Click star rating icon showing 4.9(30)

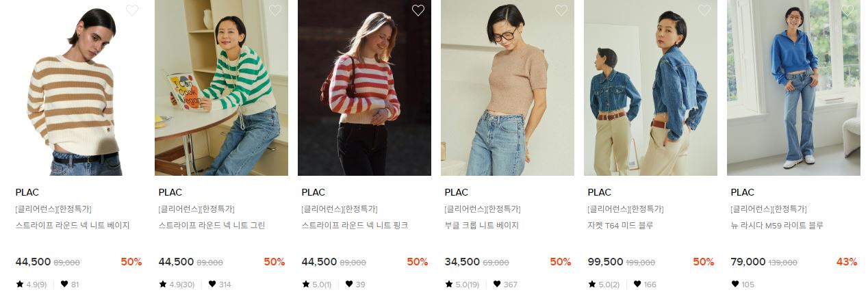[162, 284]
